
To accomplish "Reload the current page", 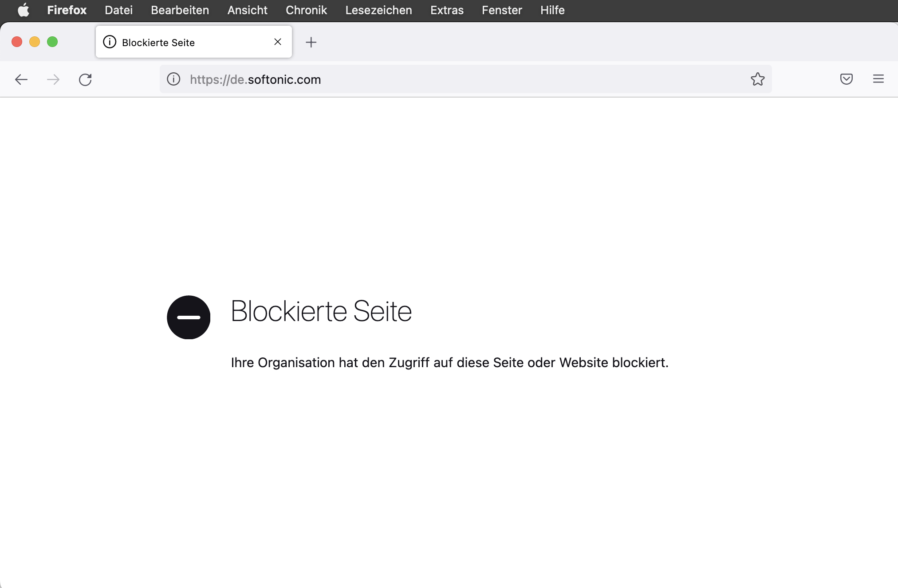I will click(85, 79).
